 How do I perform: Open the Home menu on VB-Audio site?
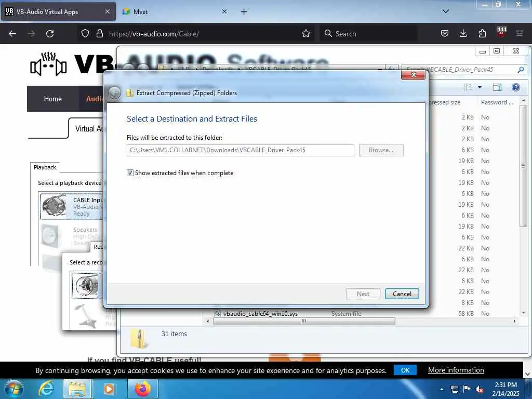pos(52,99)
